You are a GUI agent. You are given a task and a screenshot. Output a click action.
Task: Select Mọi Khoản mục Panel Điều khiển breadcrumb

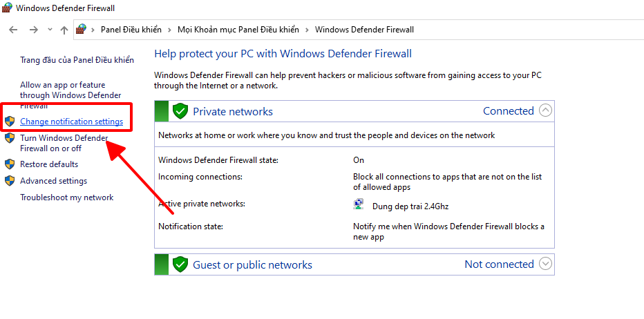[238, 30]
